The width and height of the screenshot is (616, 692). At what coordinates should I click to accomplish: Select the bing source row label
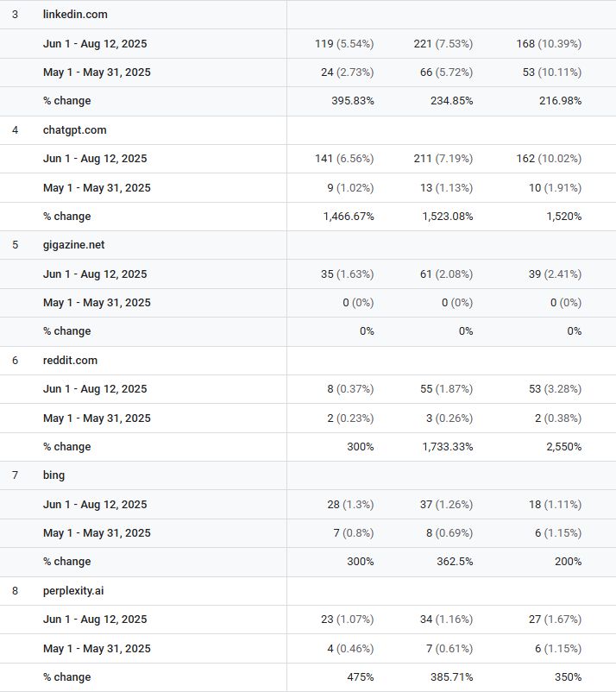point(53,475)
